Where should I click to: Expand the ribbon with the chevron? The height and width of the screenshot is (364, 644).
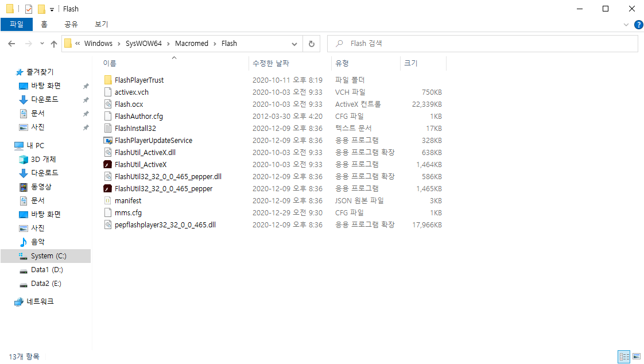(626, 25)
